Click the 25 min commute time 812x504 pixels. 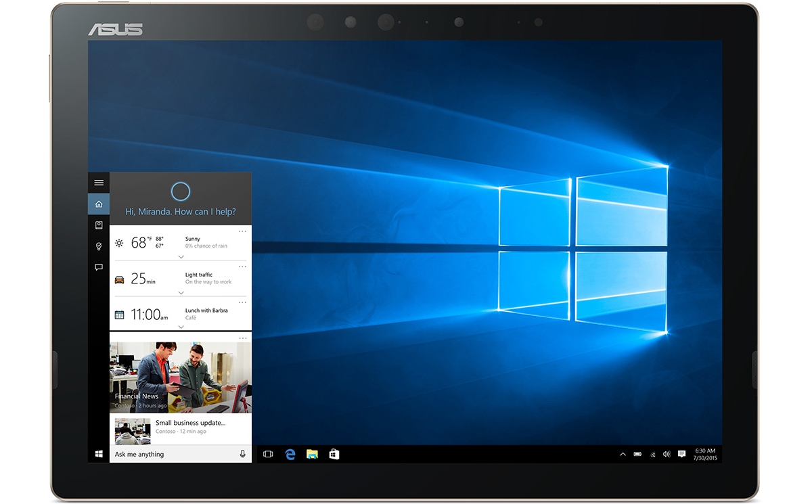tap(143, 279)
